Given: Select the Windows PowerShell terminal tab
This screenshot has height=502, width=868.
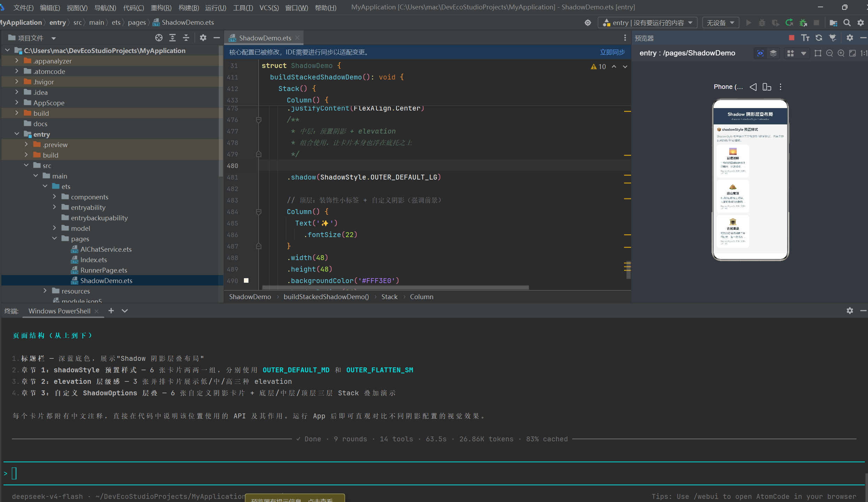Looking at the screenshot, I should [x=59, y=311].
